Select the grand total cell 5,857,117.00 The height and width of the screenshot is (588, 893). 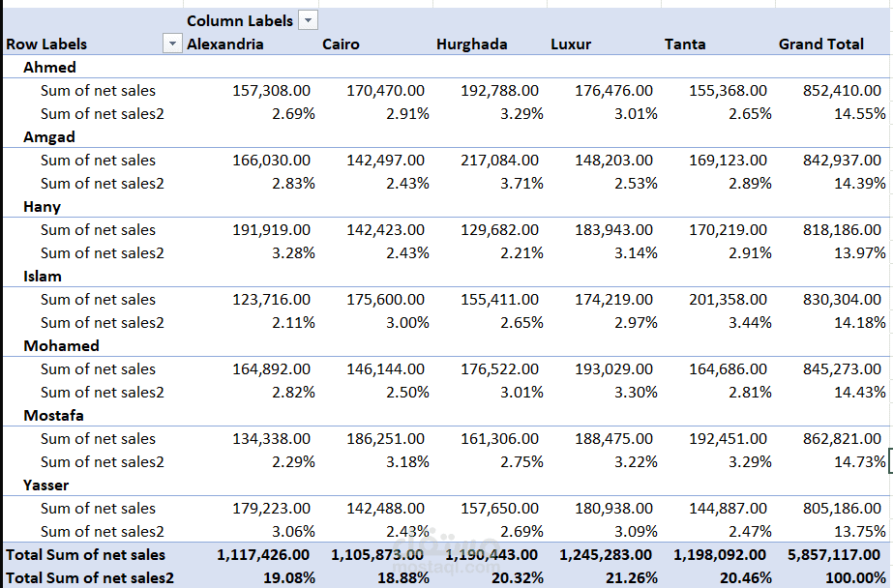[834, 554]
